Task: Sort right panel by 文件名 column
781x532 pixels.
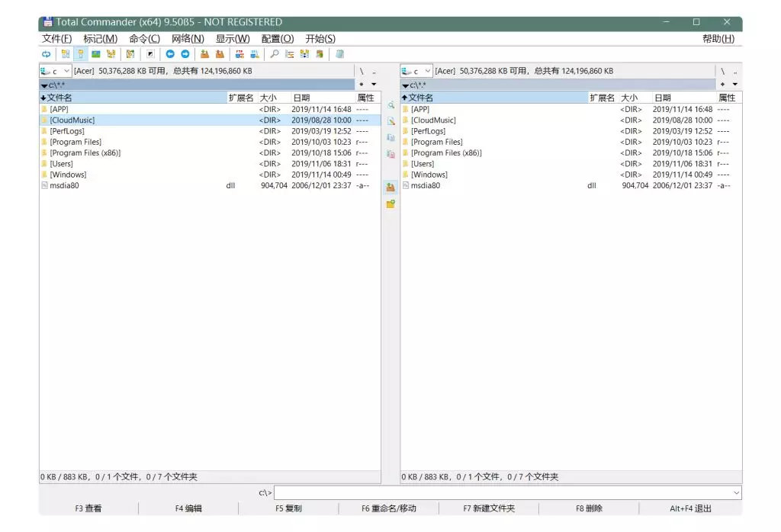Action: pos(494,98)
